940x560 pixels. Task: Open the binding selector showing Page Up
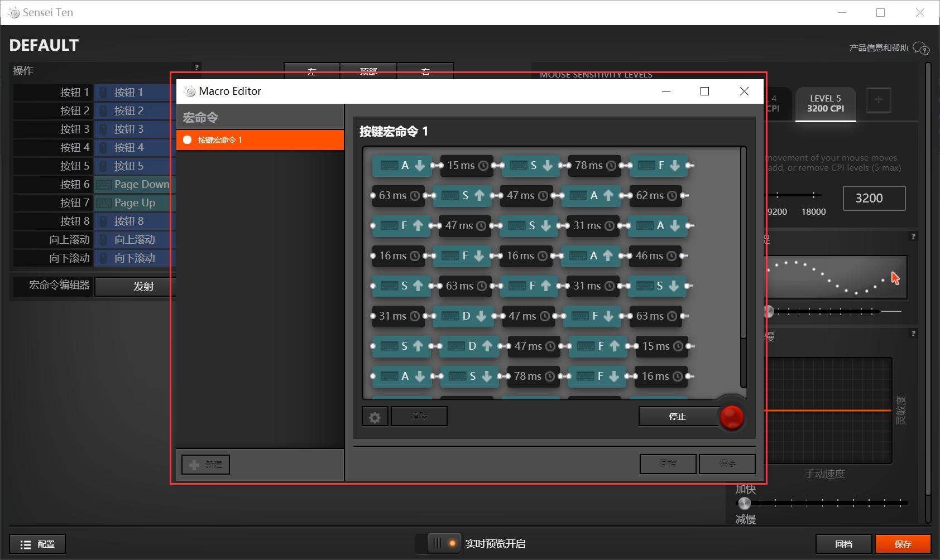135,202
